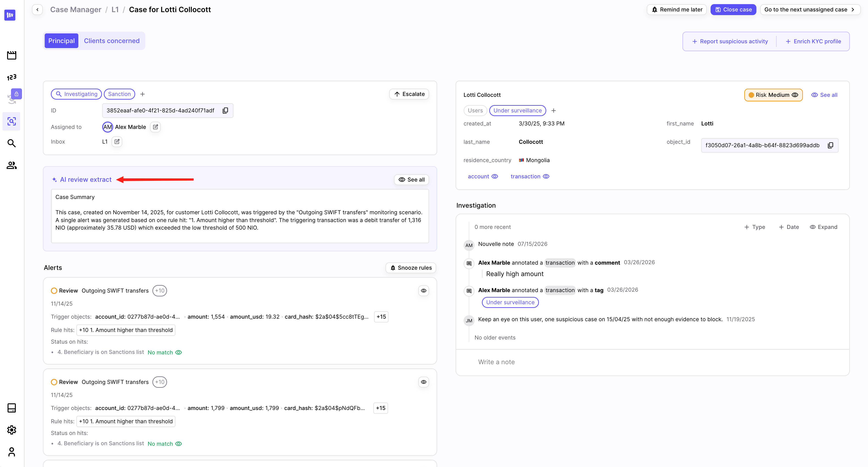Image resolution: width=868 pixels, height=467 pixels.
Task: Click the Write a note field
Action: 653,362
